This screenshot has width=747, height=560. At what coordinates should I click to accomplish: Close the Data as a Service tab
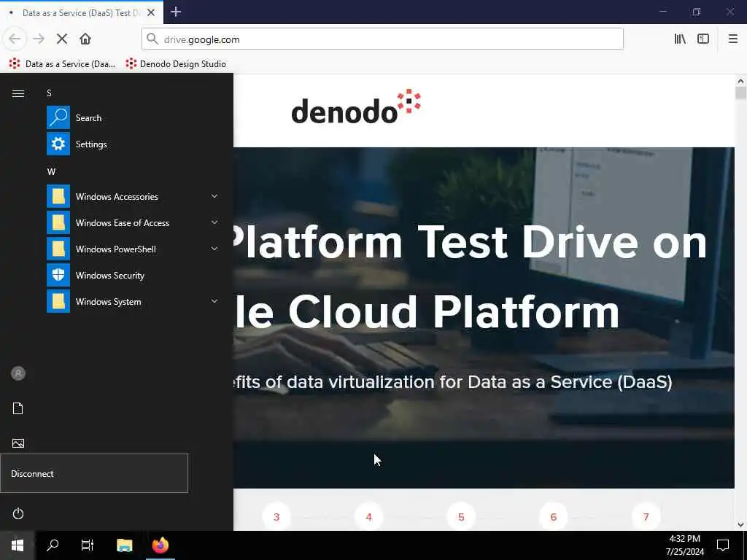click(x=151, y=12)
